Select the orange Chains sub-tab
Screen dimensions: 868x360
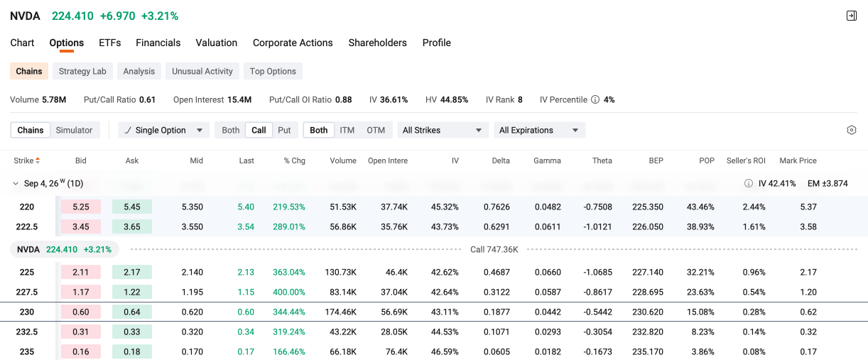point(29,71)
